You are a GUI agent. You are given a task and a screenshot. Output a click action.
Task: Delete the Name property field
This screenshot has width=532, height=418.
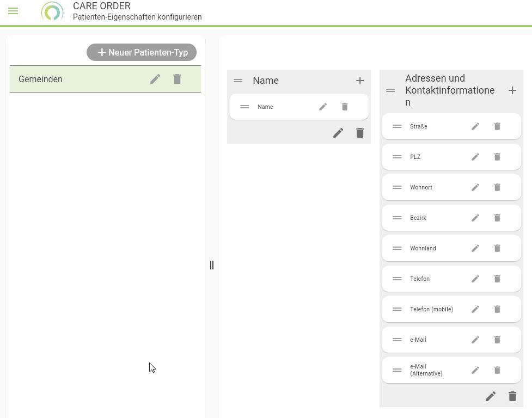pyautogui.click(x=345, y=107)
